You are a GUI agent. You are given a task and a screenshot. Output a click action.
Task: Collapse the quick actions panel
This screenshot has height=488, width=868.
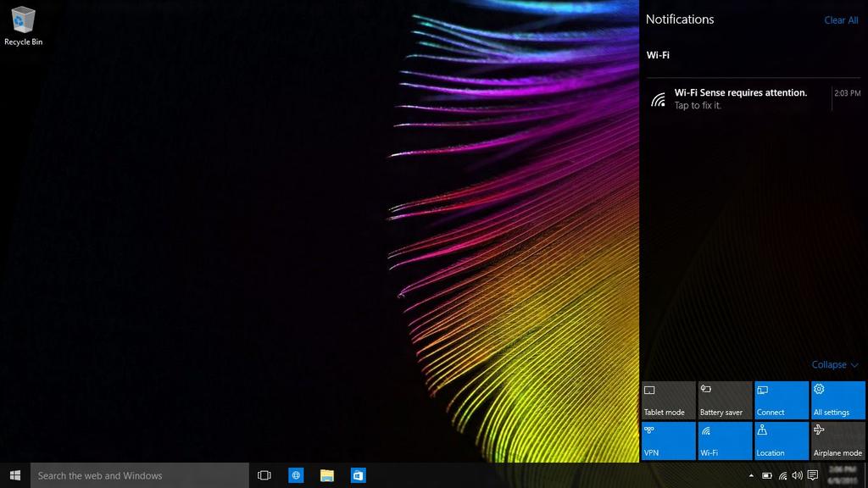[834, 364]
